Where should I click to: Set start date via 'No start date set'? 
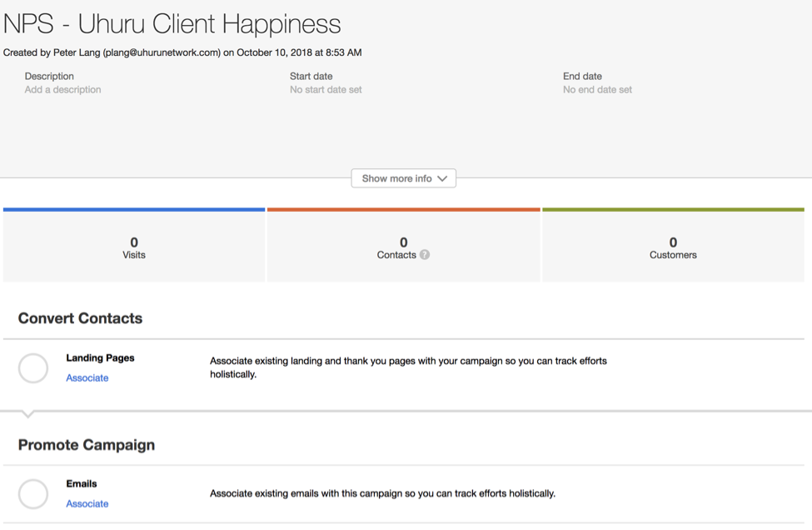tap(326, 90)
